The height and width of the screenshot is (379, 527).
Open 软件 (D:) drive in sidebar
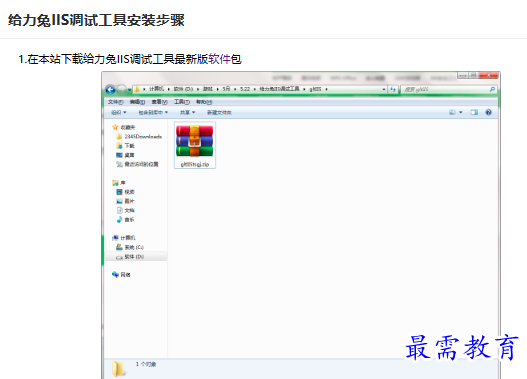click(130, 256)
